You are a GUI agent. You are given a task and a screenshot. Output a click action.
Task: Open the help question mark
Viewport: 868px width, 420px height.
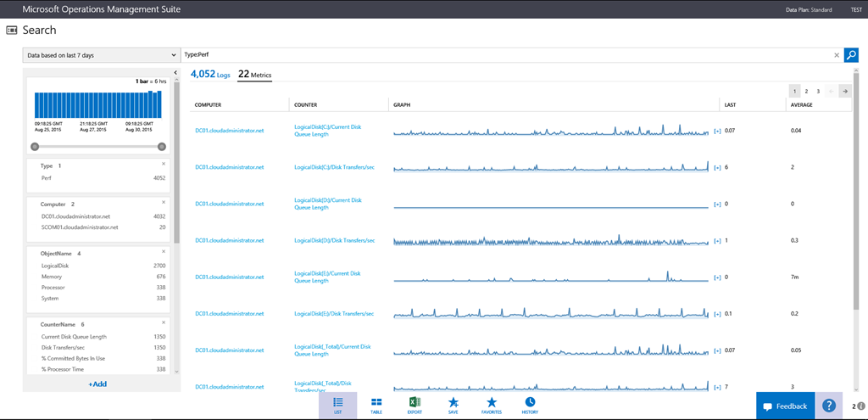[829, 406]
